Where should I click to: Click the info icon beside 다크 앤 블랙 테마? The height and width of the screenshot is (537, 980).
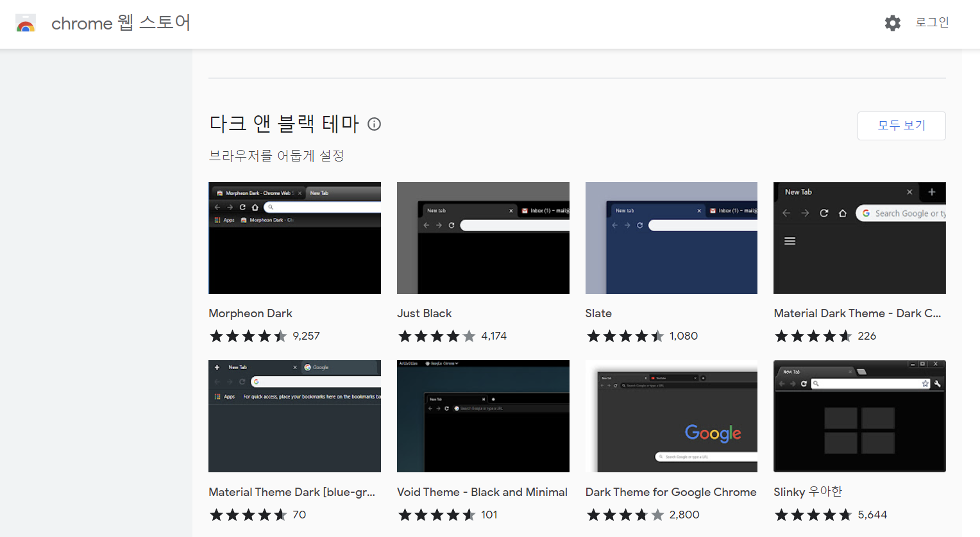pos(374,124)
